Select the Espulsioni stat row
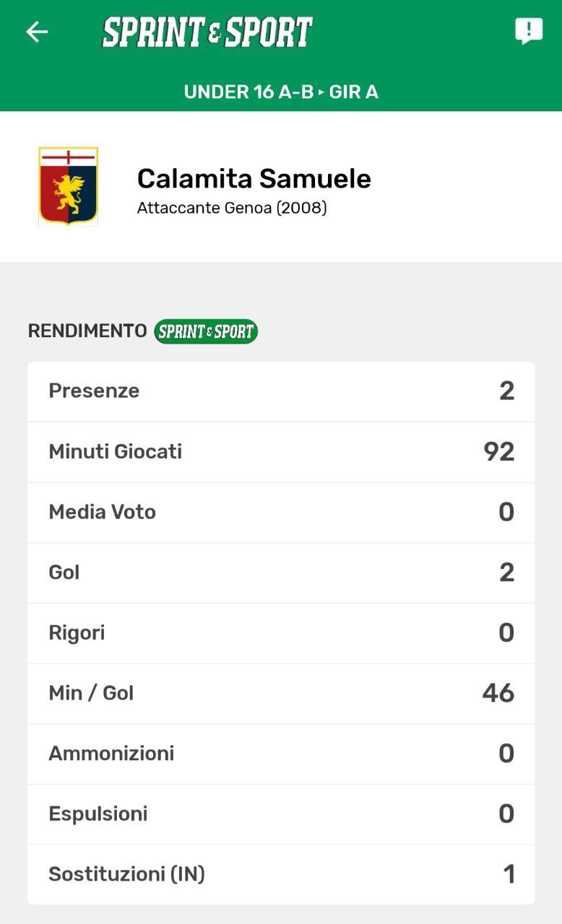 (x=281, y=814)
